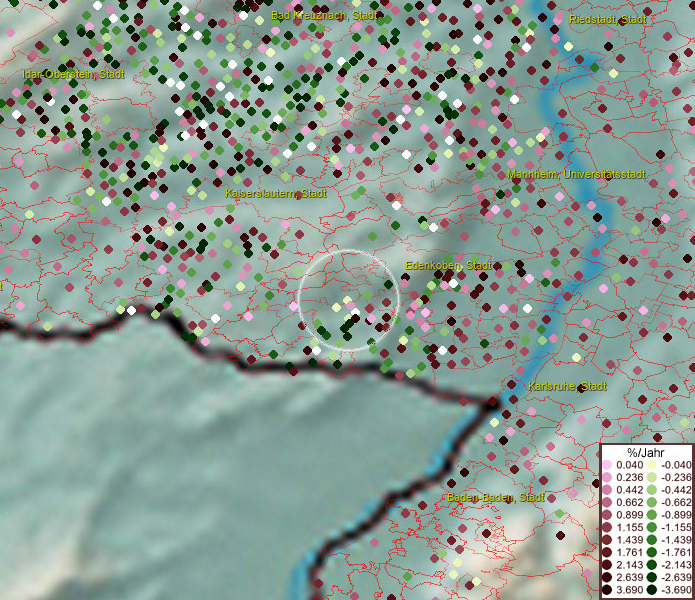Click the legend value '-1.761'
The width and height of the screenshot is (695, 600).
[x=676, y=553]
